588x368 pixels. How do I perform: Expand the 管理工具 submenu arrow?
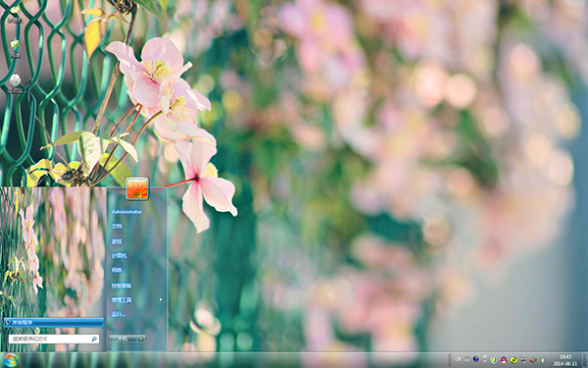point(161,299)
